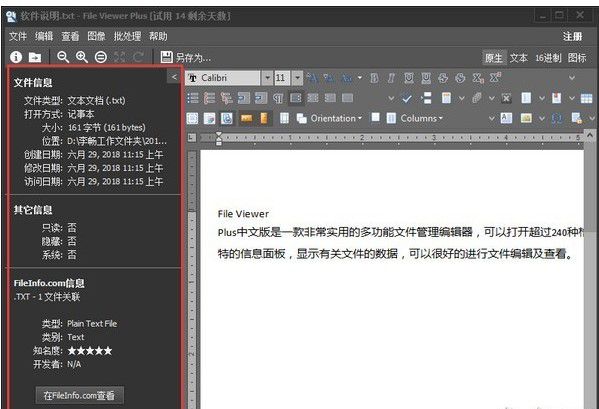599x409 pixels.
Task: Click the 注册 register link
Action: coord(572,37)
